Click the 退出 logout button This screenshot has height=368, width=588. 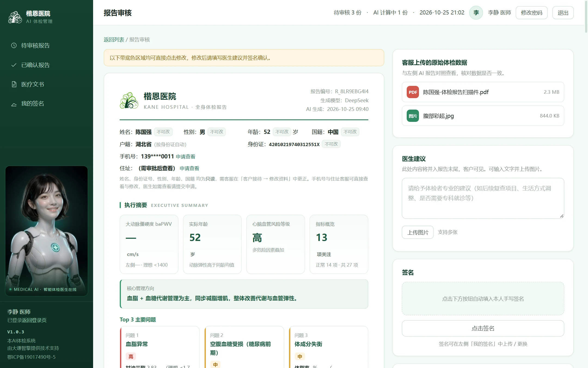563,13
